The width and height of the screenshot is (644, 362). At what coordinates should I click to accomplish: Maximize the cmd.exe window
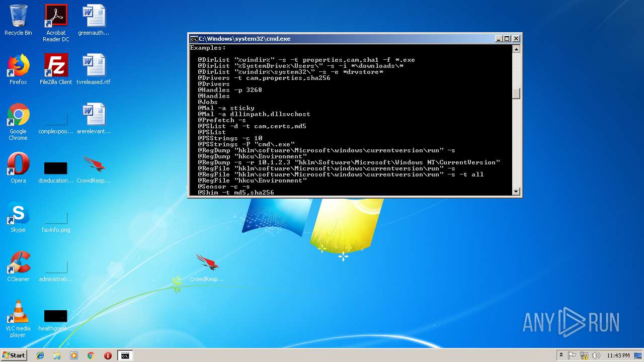pos(507,39)
